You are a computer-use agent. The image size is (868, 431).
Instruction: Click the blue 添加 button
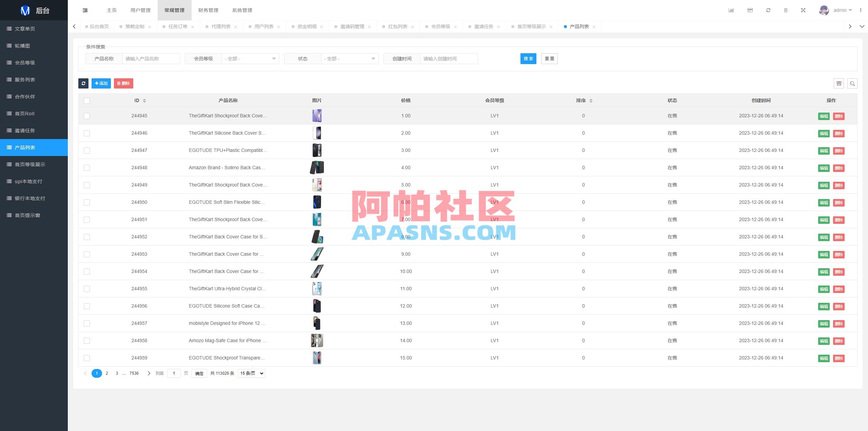coord(101,83)
